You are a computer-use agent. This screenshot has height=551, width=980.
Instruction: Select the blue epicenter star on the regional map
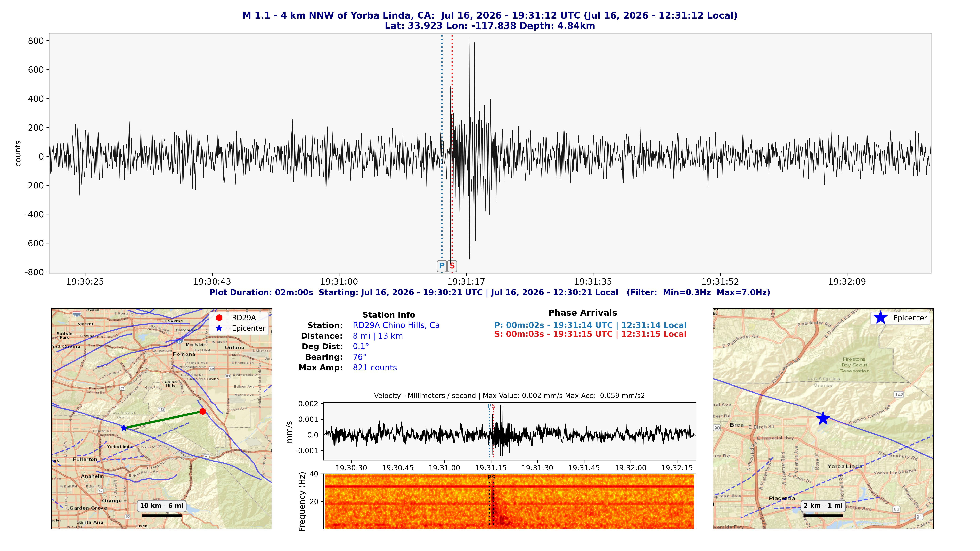tap(124, 428)
